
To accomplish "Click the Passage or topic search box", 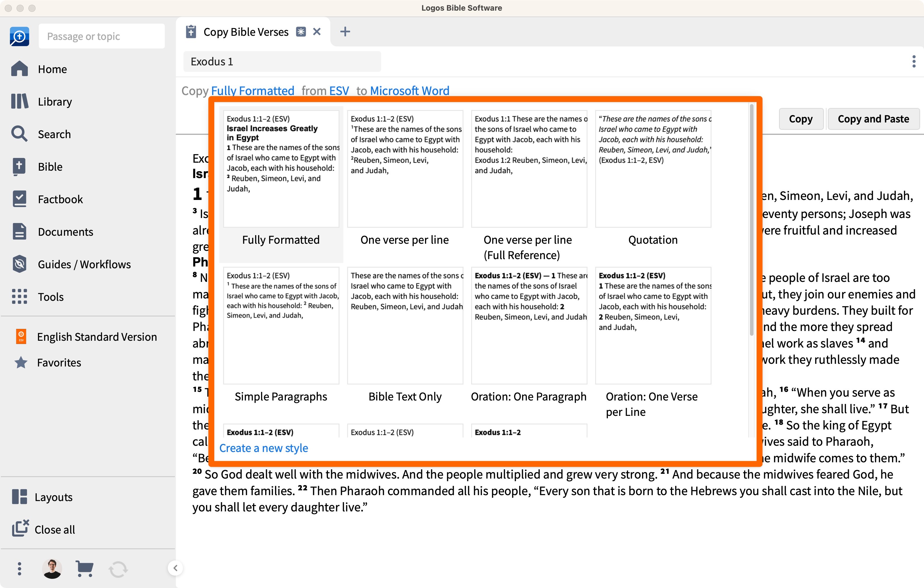I will [x=102, y=36].
